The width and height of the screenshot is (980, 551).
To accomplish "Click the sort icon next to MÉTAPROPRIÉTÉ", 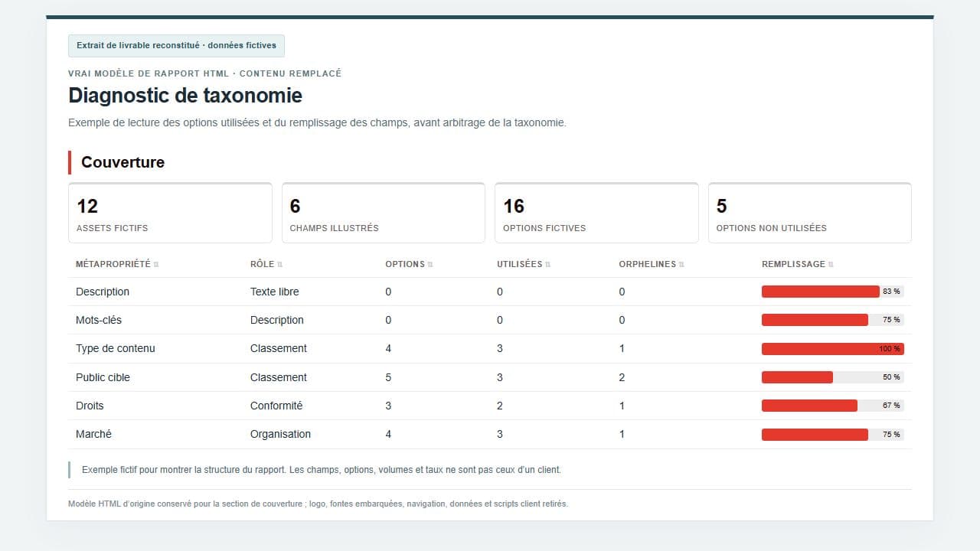I will click(x=156, y=265).
